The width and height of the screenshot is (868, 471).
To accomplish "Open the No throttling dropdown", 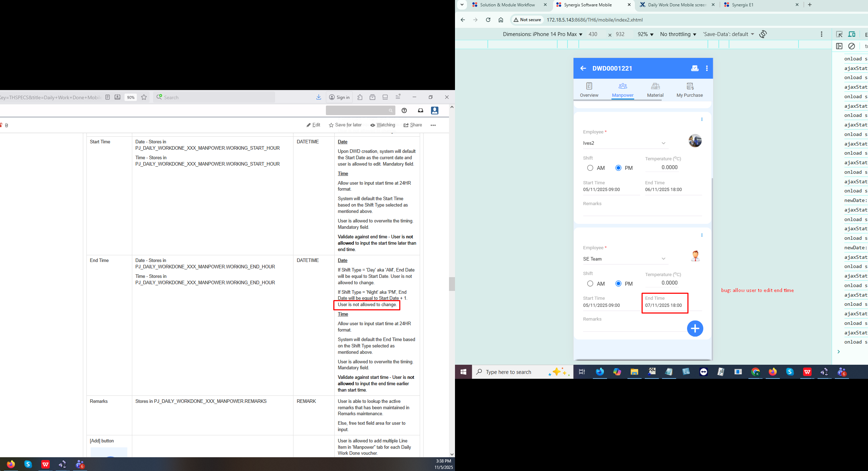I will [678, 34].
